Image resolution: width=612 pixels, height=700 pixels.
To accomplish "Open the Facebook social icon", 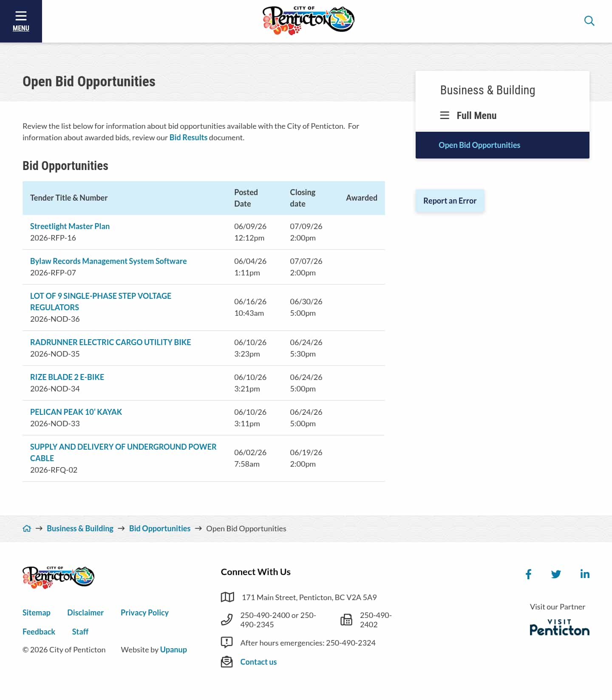I will 528,574.
